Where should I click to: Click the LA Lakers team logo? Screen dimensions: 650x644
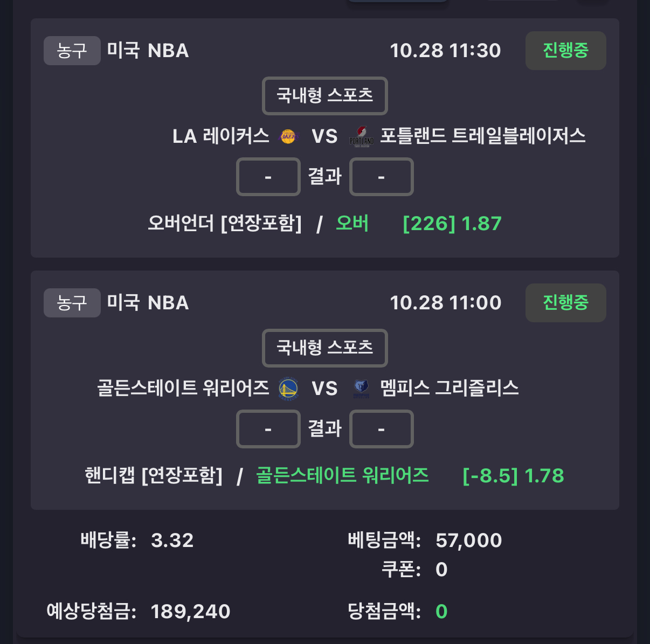(288, 136)
